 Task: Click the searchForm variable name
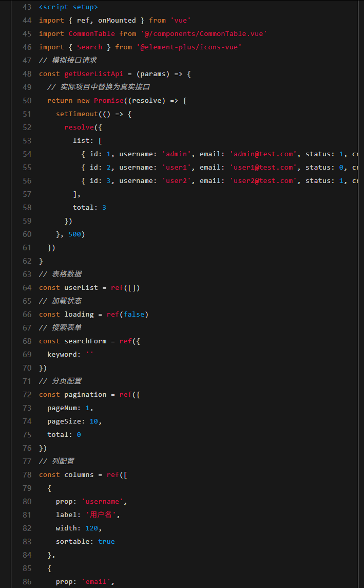point(85,341)
